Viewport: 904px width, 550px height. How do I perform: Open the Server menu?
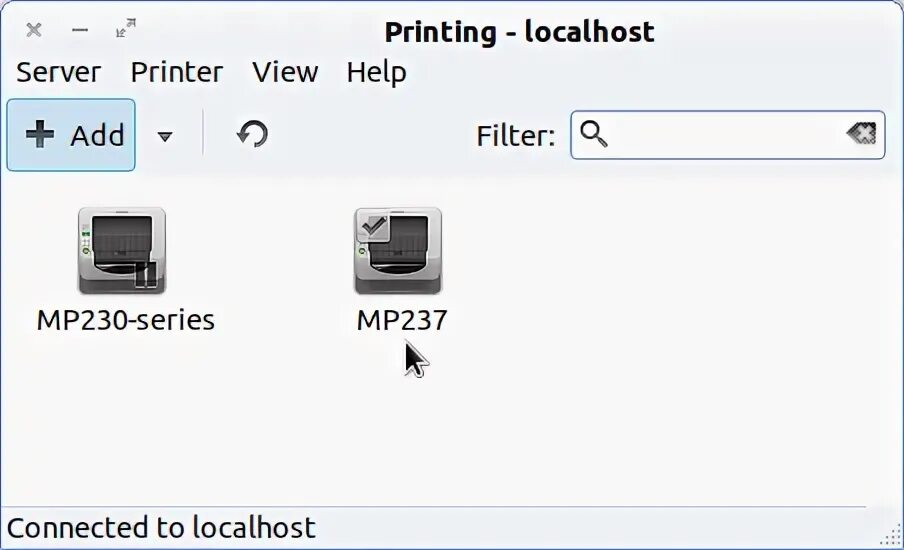pyautogui.click(x=58, y=72)
